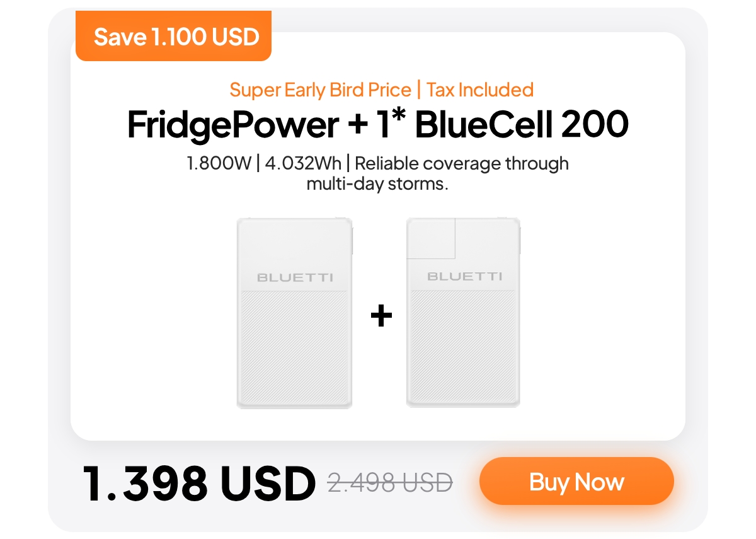Click the BLUETTI logo on right unit
The image size is (756, 539).
click(464, 277)
